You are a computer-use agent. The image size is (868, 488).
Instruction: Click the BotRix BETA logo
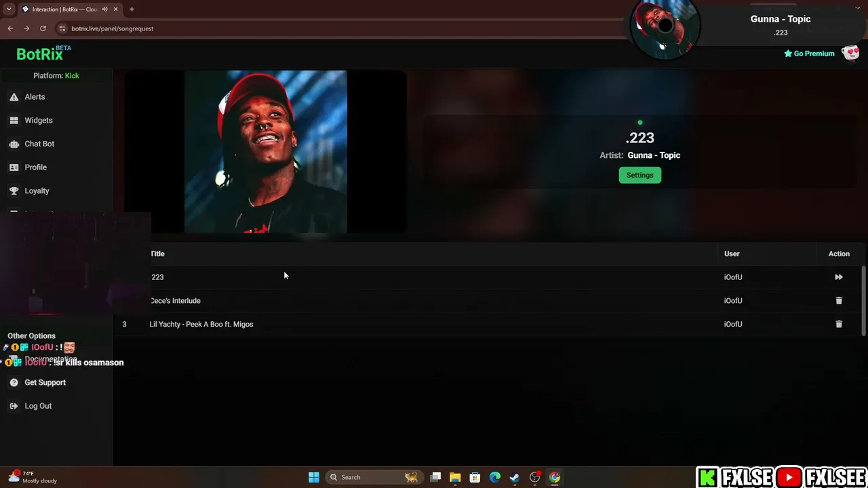coord(43,54)
